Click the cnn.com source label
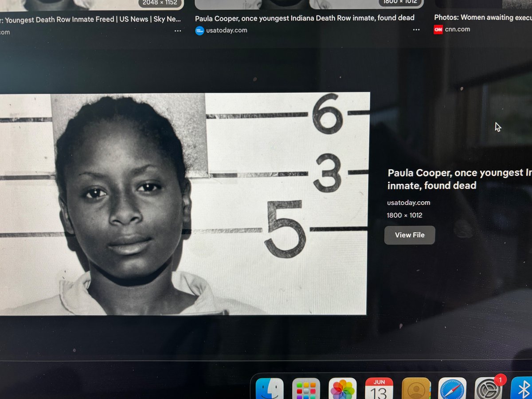 coord(458,29)
